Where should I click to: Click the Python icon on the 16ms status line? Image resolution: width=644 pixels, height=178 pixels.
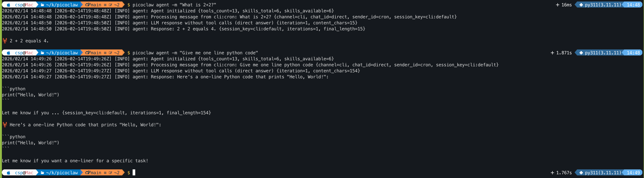581,5
